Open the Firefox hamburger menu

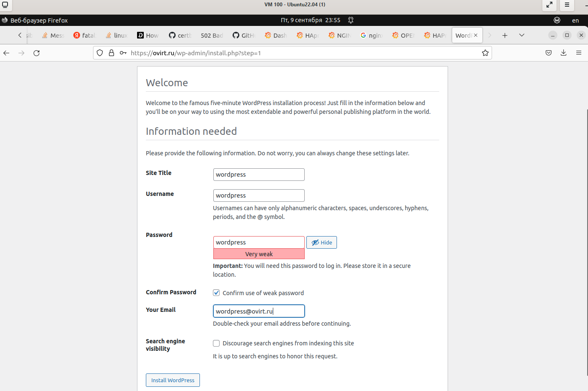click(x=579, y=53)
